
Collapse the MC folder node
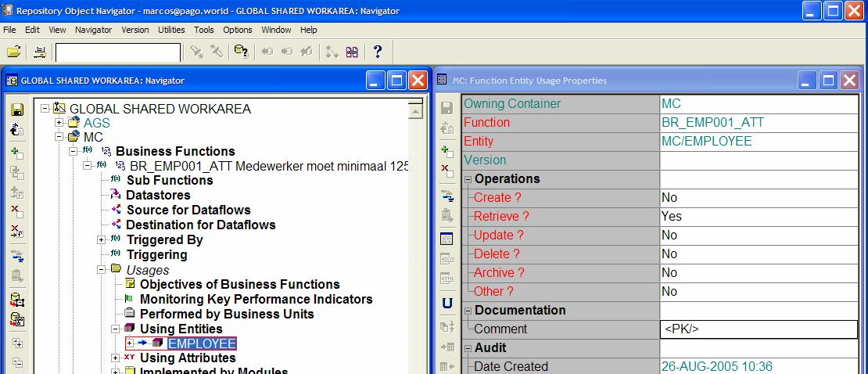pyautogui.click(x=59, y=136)
